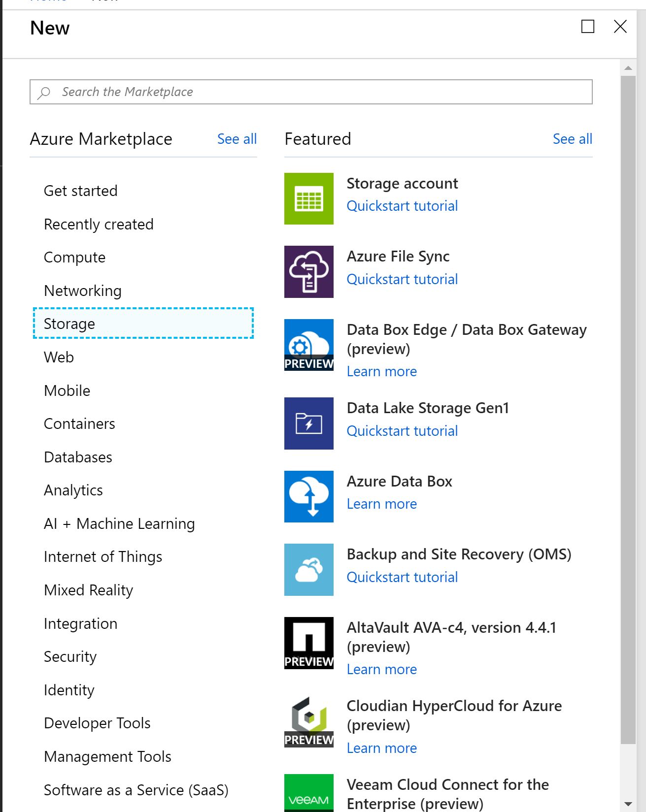The height and width of the screenshot is (812, 646).
Task: Open the Containers category
Action: tap(79, 423)
